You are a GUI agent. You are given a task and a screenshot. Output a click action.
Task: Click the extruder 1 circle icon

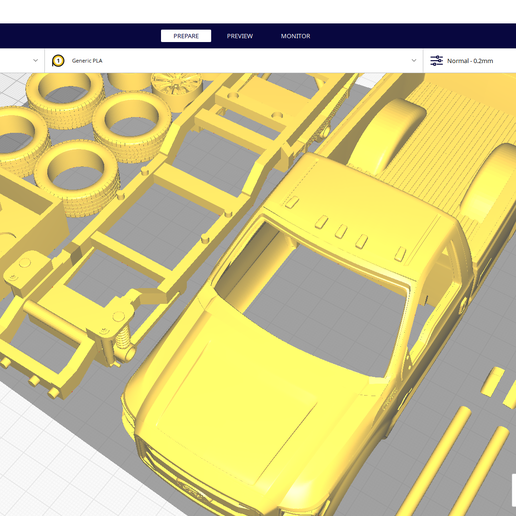(58, 61)
